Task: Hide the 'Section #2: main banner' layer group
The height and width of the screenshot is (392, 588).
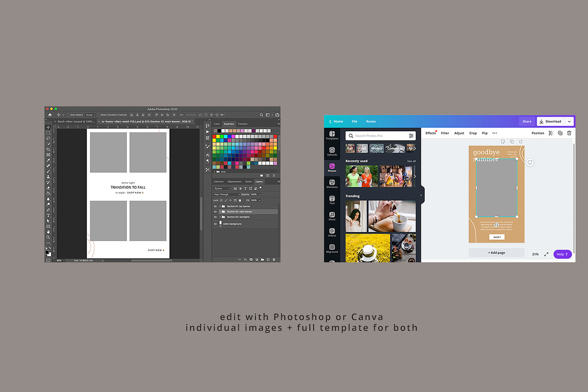Action: tap(215, 212)
